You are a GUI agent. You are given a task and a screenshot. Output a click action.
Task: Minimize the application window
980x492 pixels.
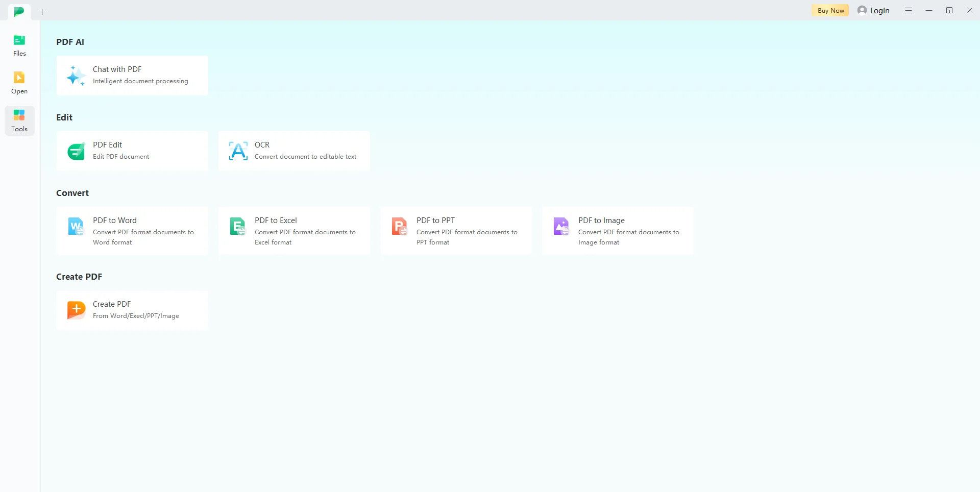click(x=929, y=10)
